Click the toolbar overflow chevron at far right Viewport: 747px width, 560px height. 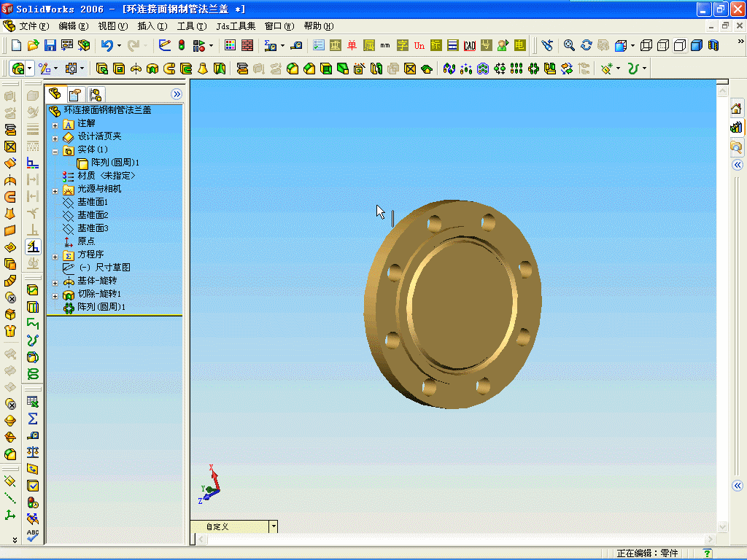[740, 42]
